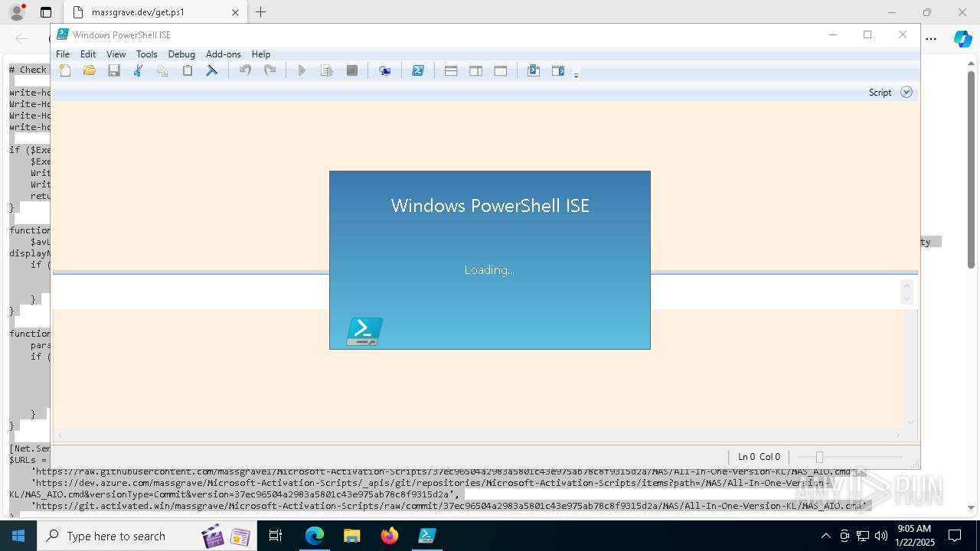The image size is (980, 551).
Task: Click the Stop Operation square icon
Action: [x=352, y=71]
